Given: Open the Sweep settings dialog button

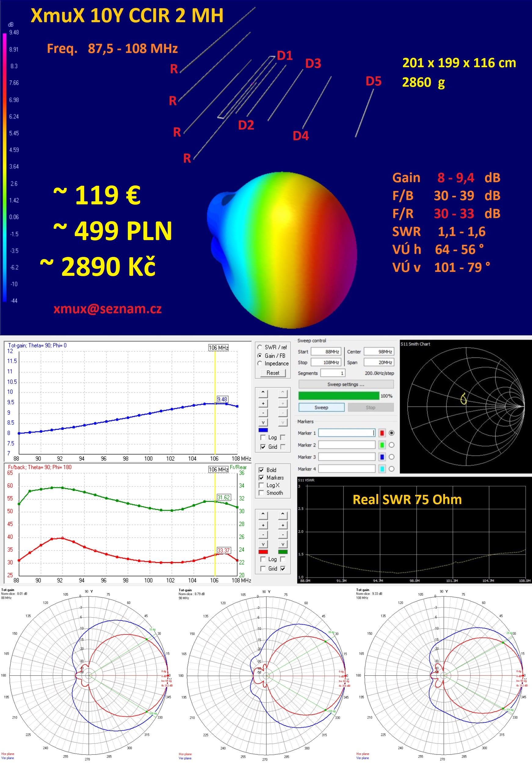Looking at the screenshot, I should click(346, 384).
